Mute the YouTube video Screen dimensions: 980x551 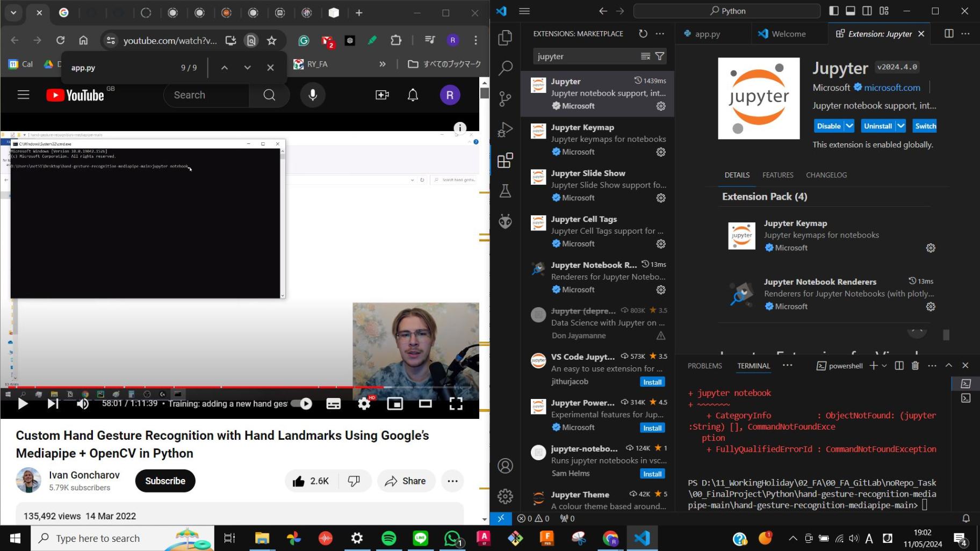pyautogui.click(x=83, y=403)
